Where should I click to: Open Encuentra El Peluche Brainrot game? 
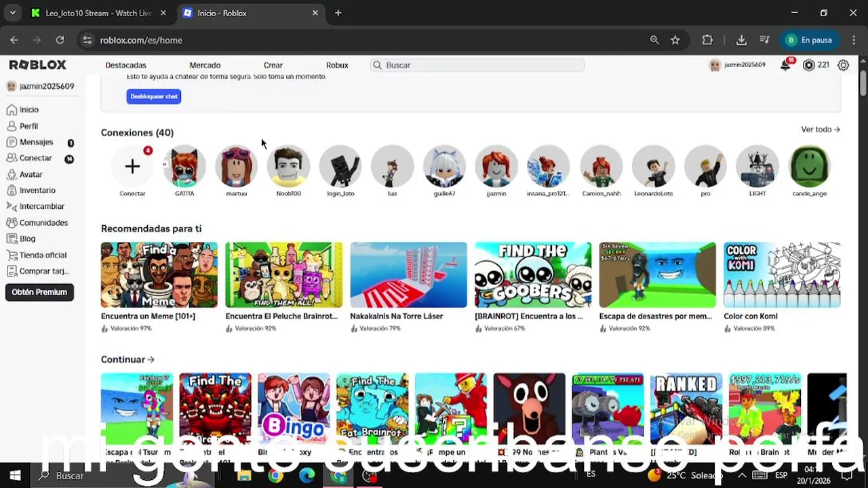283,274
